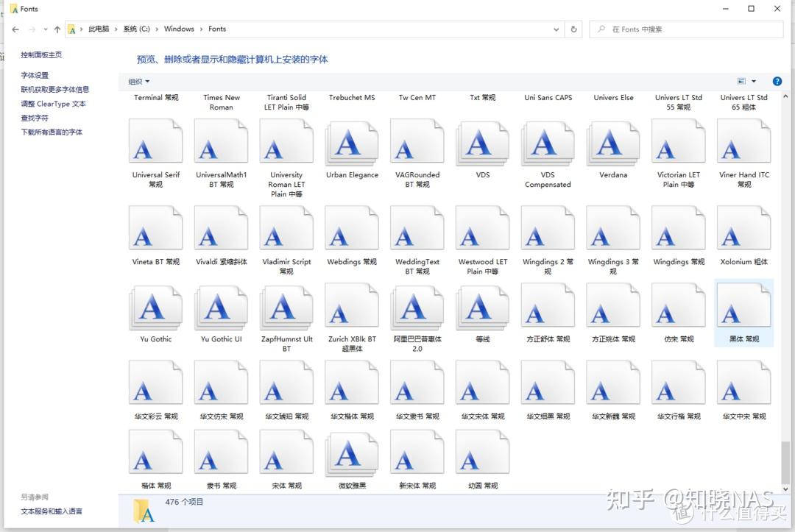Viewport: 795px width, 532px height.
Task: Click the blue help question mark icon
Action: click(x=778, y=81)
